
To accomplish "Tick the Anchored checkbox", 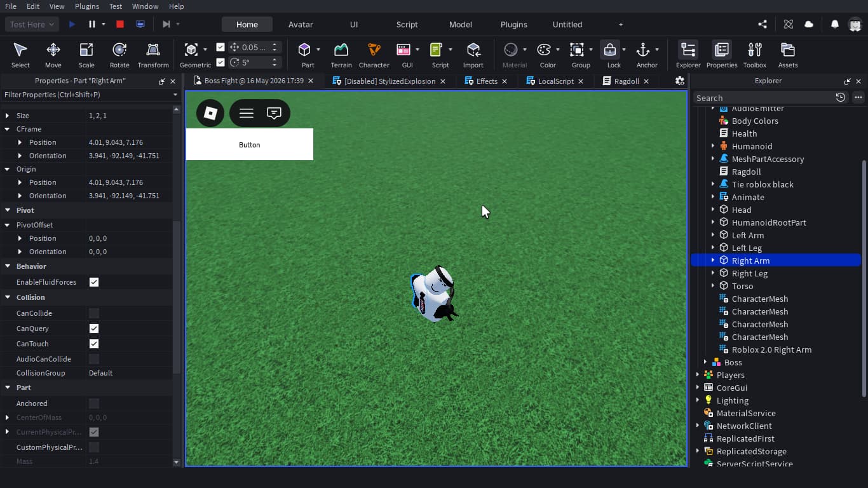I will tap(94, 403).
